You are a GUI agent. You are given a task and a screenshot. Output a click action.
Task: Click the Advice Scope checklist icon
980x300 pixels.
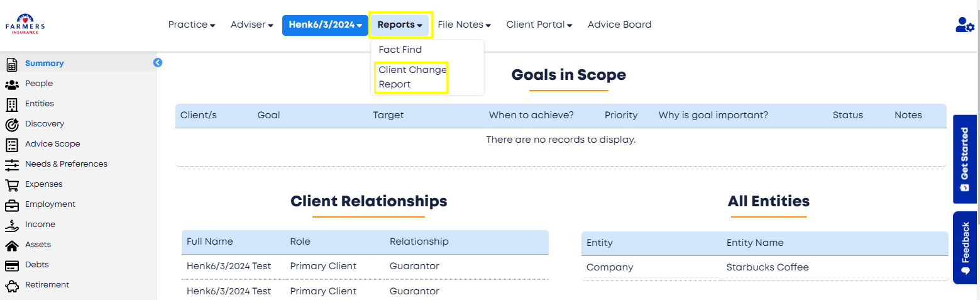pos(11,145)
